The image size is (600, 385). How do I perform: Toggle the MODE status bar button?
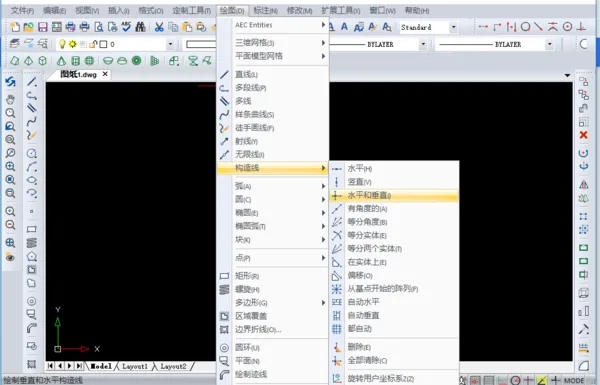(x=574, y=380)
